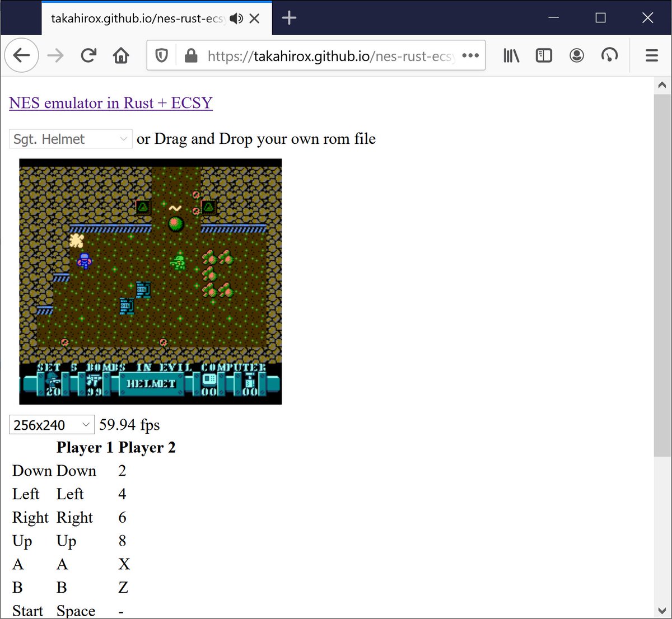This screenshot has height=619, width=672.
Task: Open a new browser tab
Action: [289, 18]
